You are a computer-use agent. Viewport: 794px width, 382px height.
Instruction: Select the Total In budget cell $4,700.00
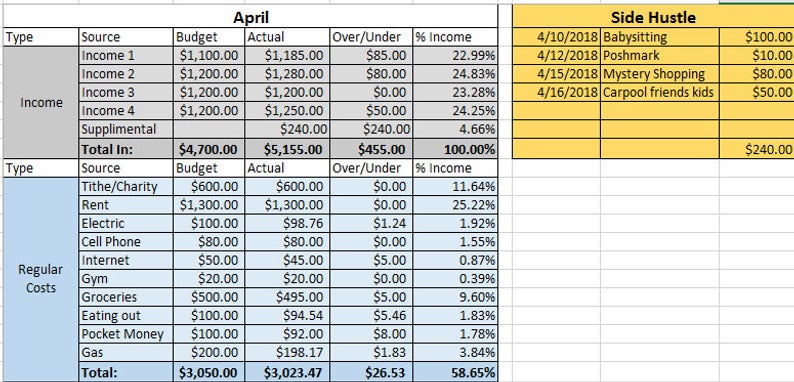pos(209,149)
